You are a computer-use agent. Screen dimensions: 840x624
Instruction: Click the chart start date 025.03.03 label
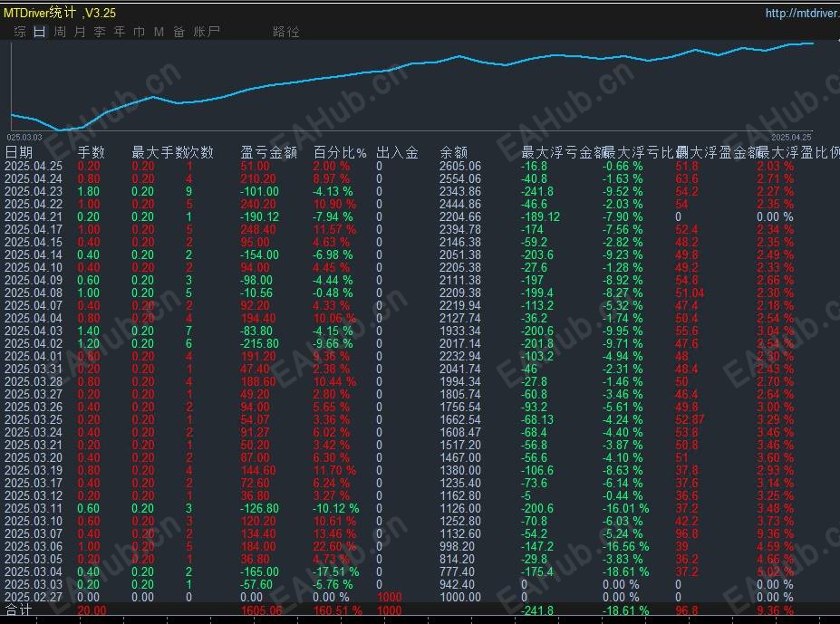24,138
